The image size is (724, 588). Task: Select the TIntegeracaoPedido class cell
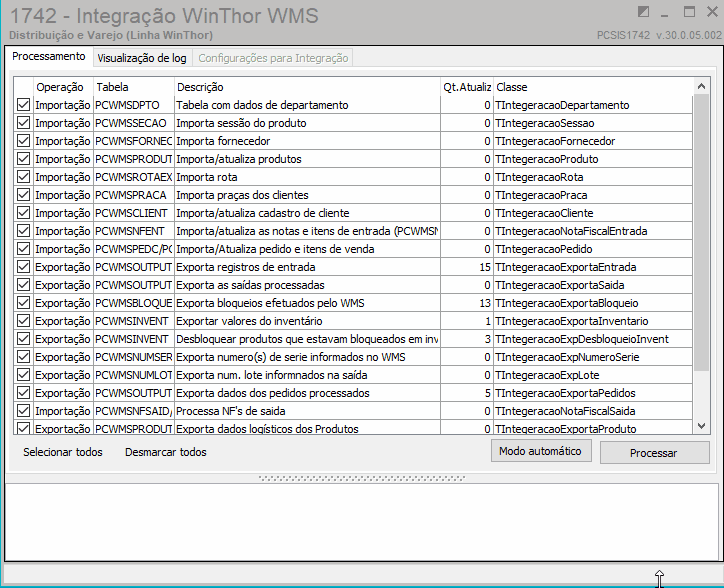[593, 249]
